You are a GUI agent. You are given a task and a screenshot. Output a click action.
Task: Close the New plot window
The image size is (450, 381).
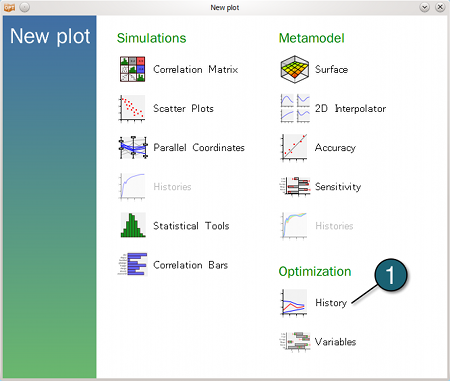440,7
